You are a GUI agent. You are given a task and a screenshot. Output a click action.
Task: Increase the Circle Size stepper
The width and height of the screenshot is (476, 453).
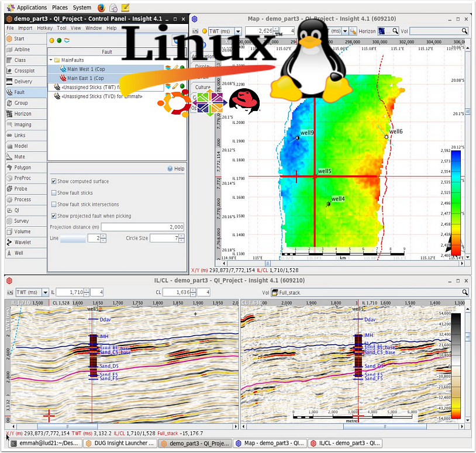click(x=181, y=236)
